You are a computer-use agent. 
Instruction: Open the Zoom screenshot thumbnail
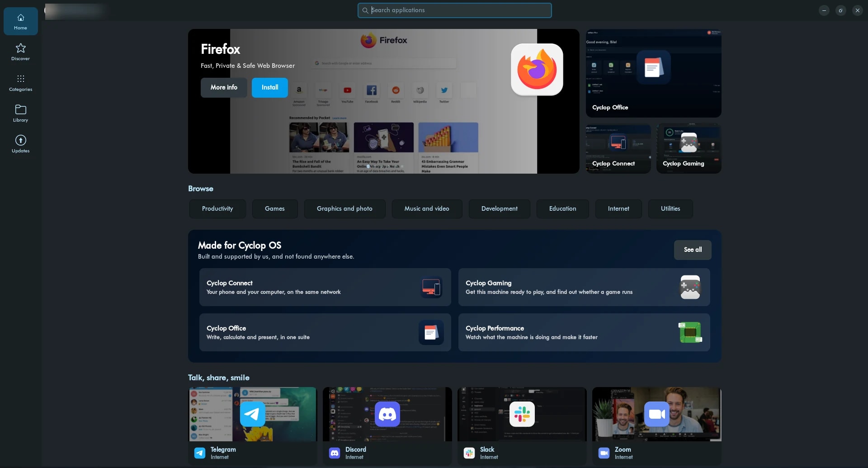(x=657, y=414)
